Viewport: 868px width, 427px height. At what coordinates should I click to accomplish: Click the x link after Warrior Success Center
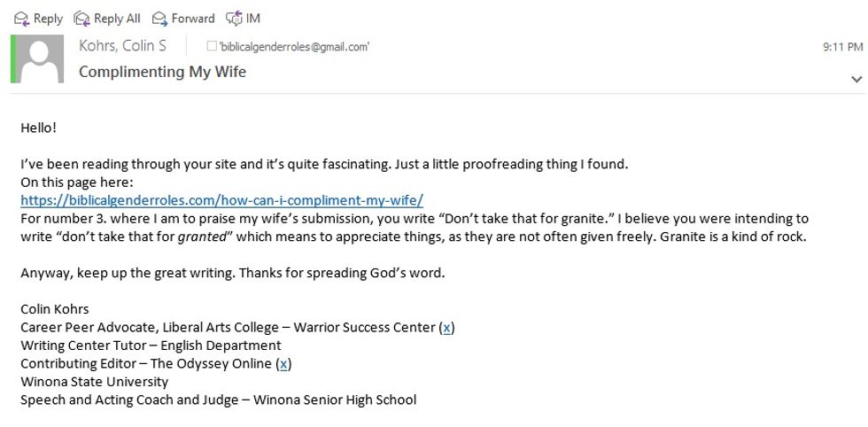pos(447,328)
